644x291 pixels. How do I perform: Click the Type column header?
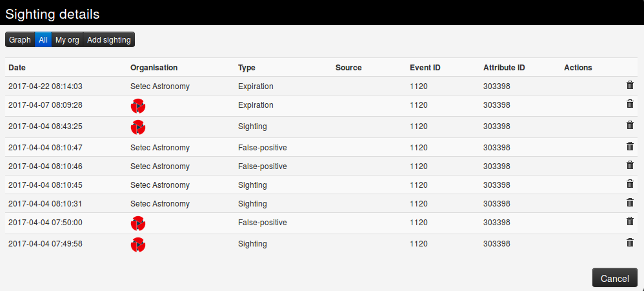[x=247, y=68]
